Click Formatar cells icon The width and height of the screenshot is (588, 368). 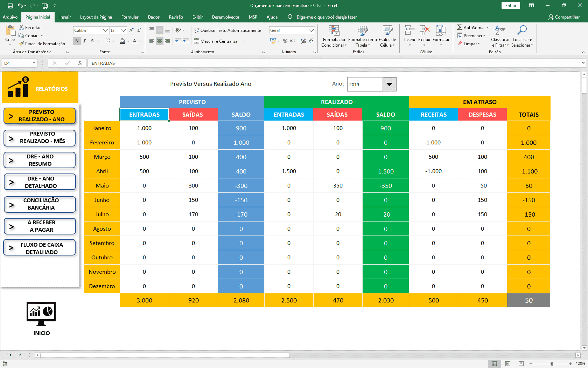click(441, 31)
